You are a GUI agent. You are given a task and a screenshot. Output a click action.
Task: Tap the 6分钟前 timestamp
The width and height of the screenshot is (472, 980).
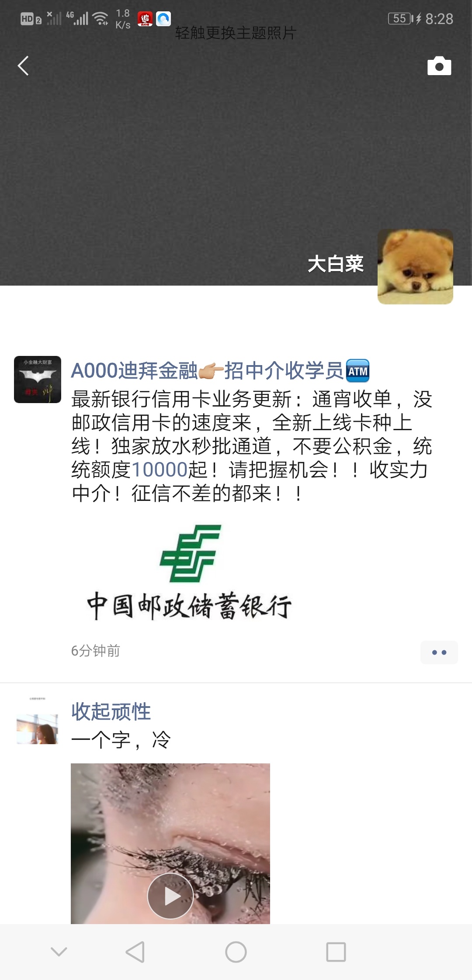(x=96, y=651)
